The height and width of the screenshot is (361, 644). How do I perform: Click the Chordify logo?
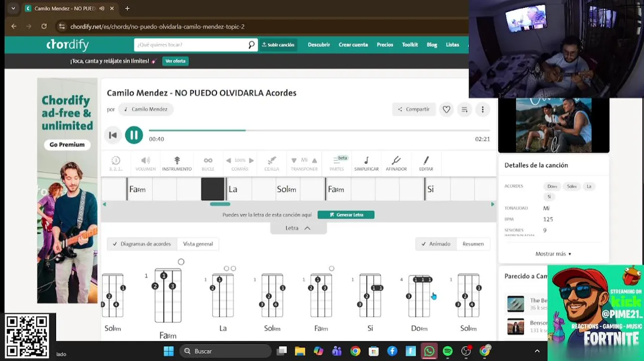68,45
